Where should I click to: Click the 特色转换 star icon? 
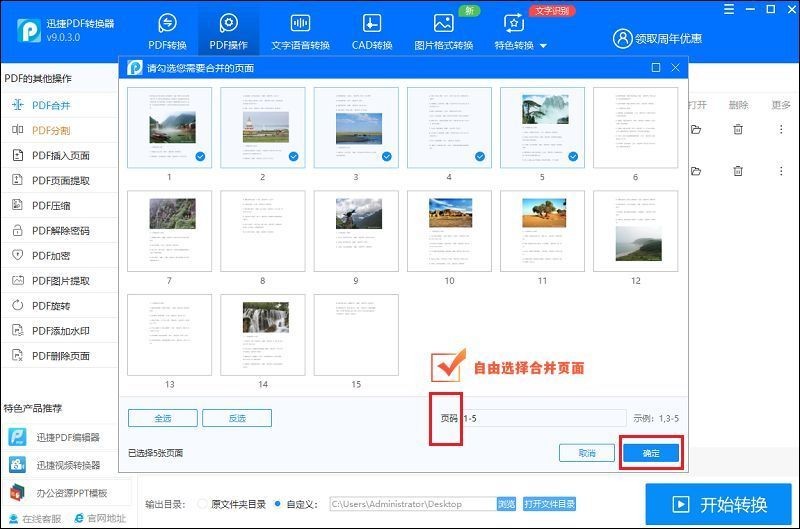tap(514, 23)
